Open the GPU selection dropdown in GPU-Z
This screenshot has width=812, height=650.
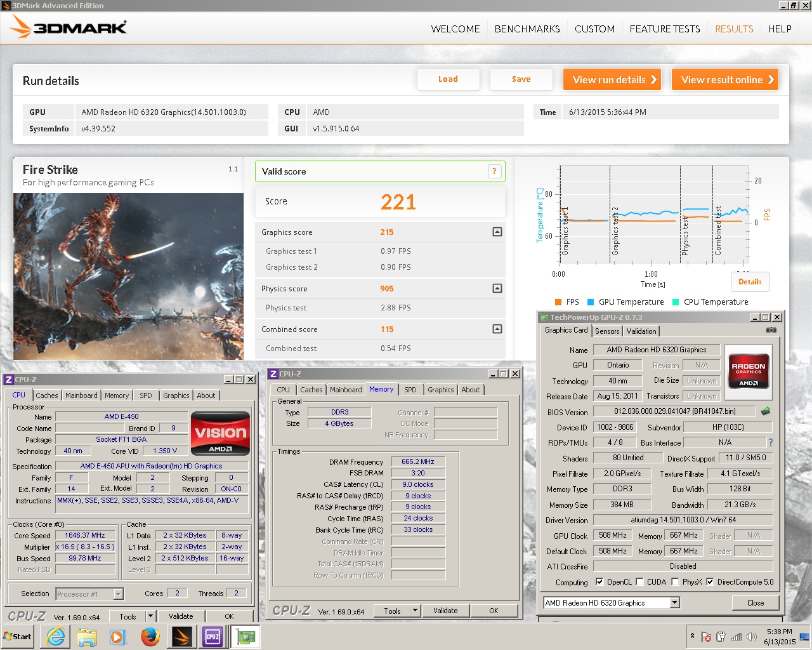point(675,602)
